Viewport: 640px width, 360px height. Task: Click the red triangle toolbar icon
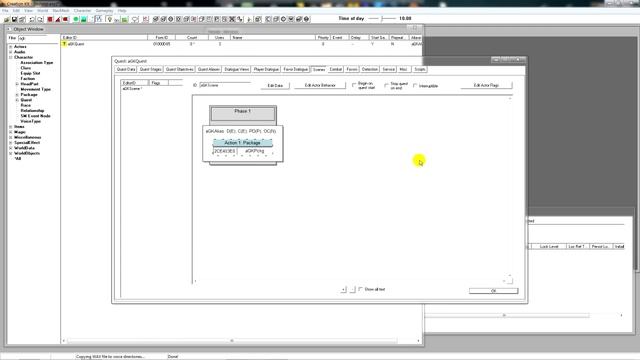(58, 19)
